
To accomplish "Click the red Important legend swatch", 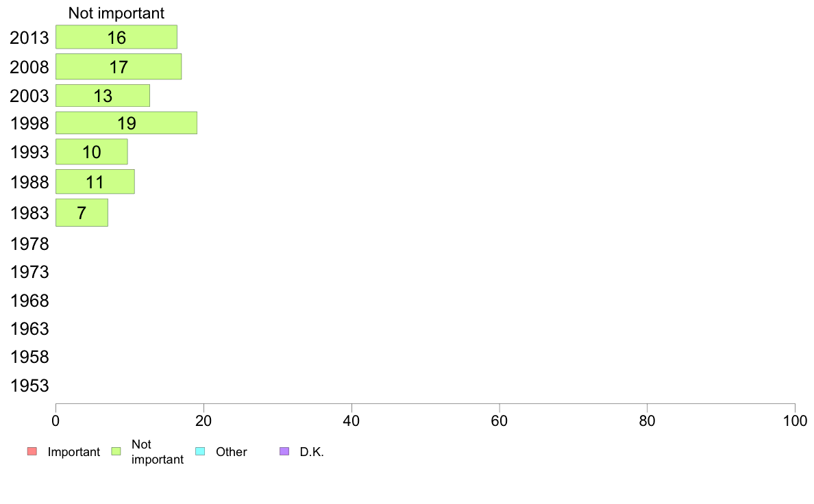I will pyautogui.click(x=32, y=451).
